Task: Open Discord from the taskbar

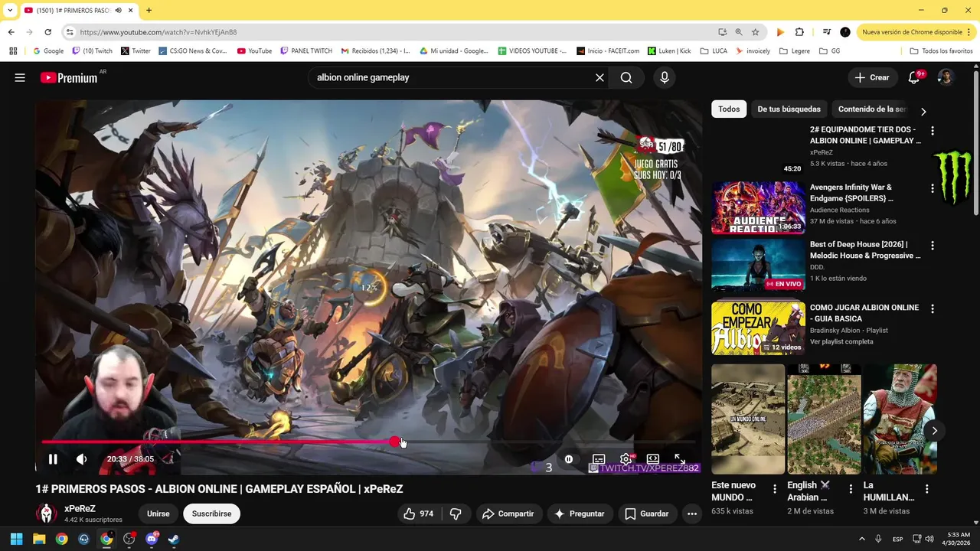Action: [152, 539]
